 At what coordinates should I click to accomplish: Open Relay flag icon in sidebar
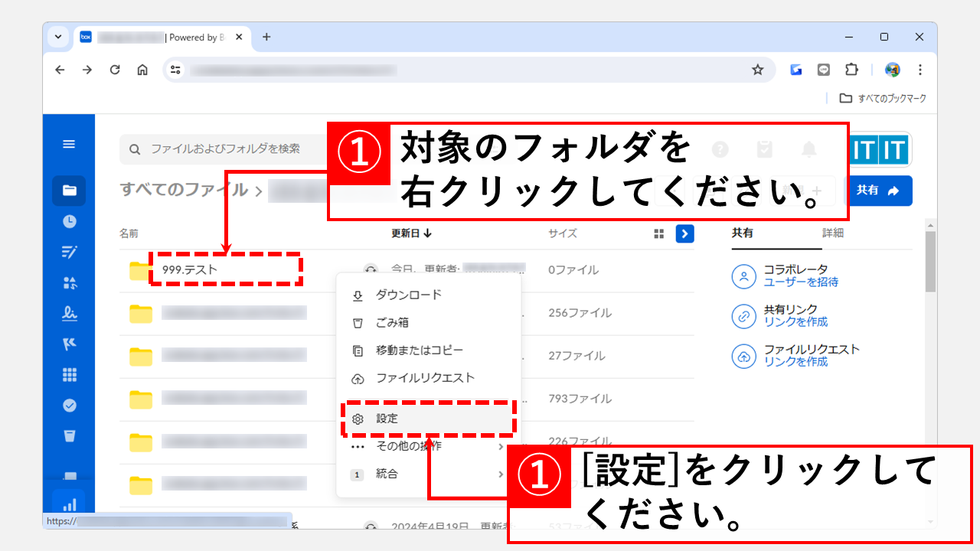click(x=69, y=344)
